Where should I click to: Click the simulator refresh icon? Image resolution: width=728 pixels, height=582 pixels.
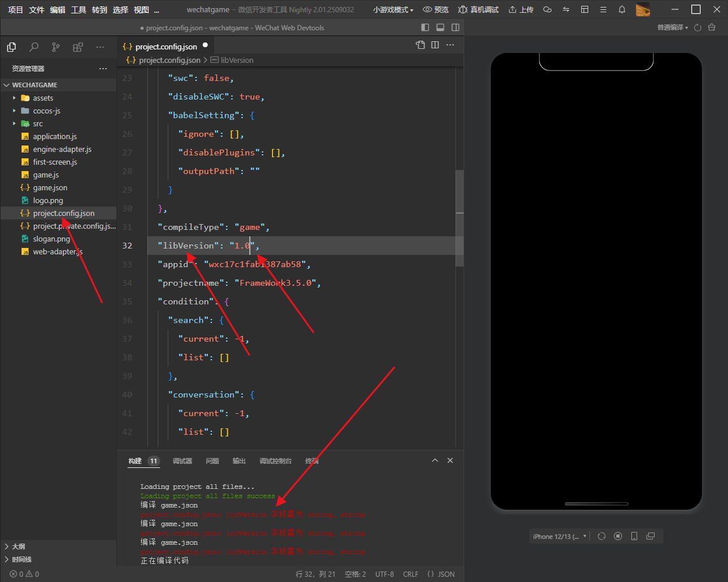point(602,536)
